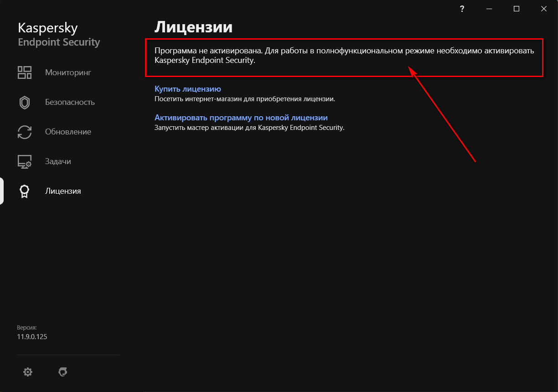Click the Версия: label
This screenshot has width=558, height=392.
[x=26, y=327]
